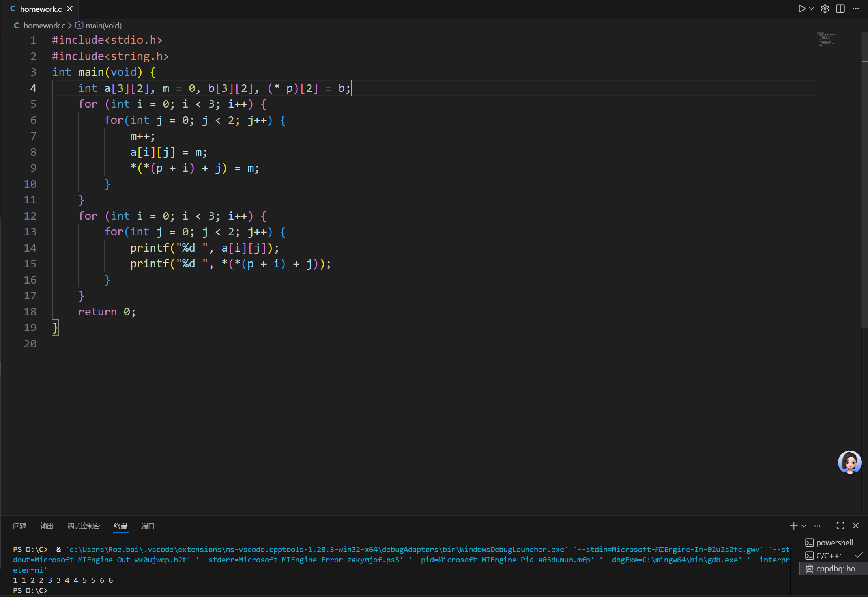The height and width of the screenshot is (597, 868).
Task: Open the 输出 panel tab
Action: tap(47, 526)
